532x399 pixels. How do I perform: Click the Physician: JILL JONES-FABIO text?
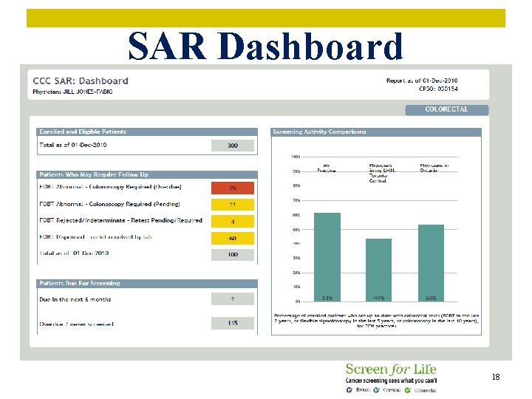[72, 92]
